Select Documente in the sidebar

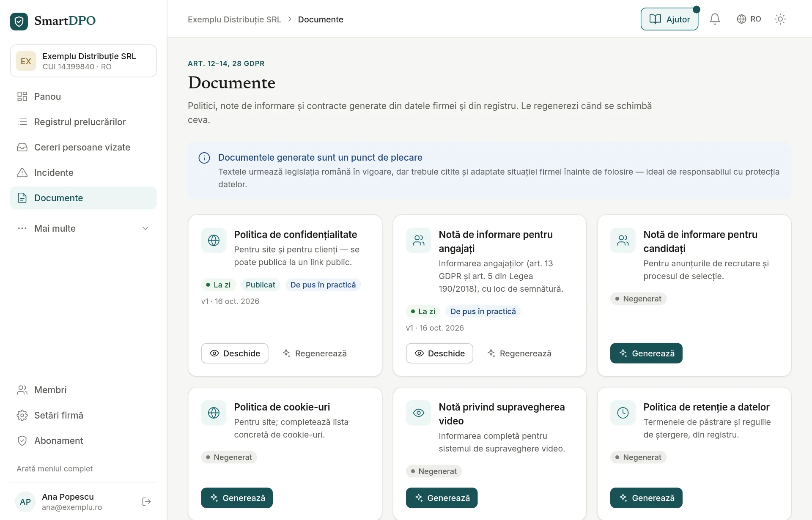tap(83, 198)
